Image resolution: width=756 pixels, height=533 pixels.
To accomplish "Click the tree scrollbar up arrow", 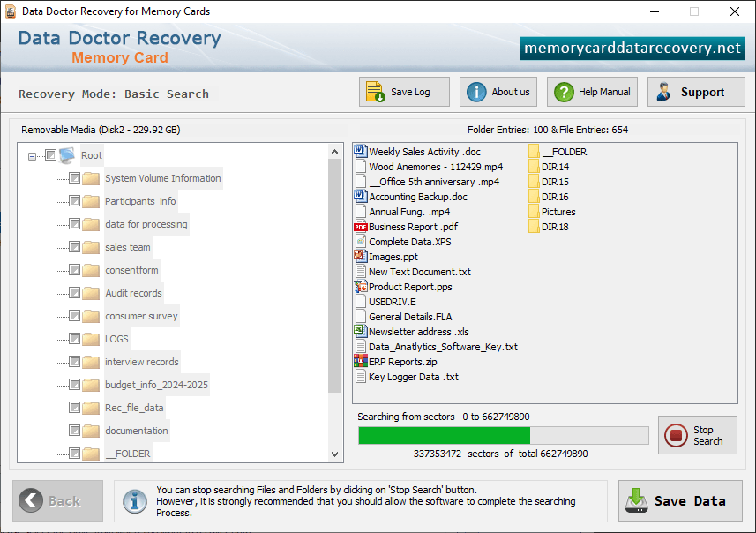I will pos(334,152).
